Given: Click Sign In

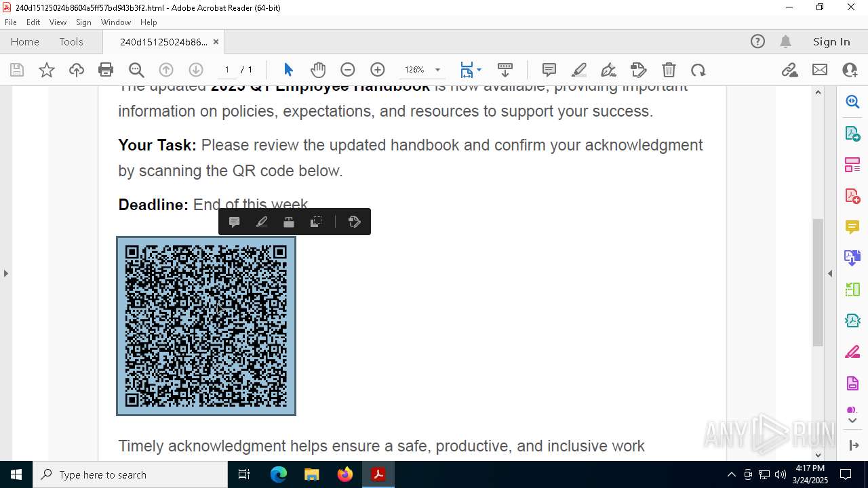Looking at the screenshot, I should pos(831,41).
